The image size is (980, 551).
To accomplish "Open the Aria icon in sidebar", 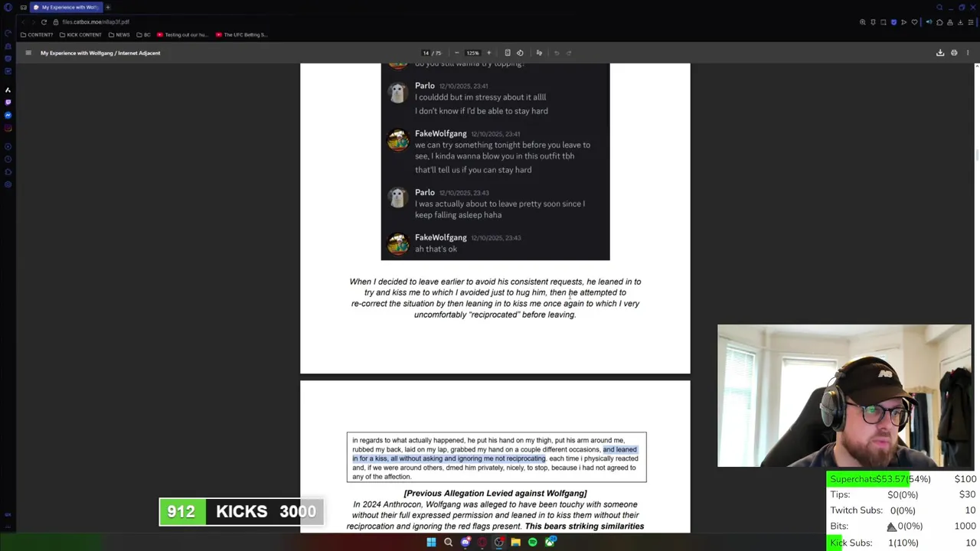I will tap(8, 90).
